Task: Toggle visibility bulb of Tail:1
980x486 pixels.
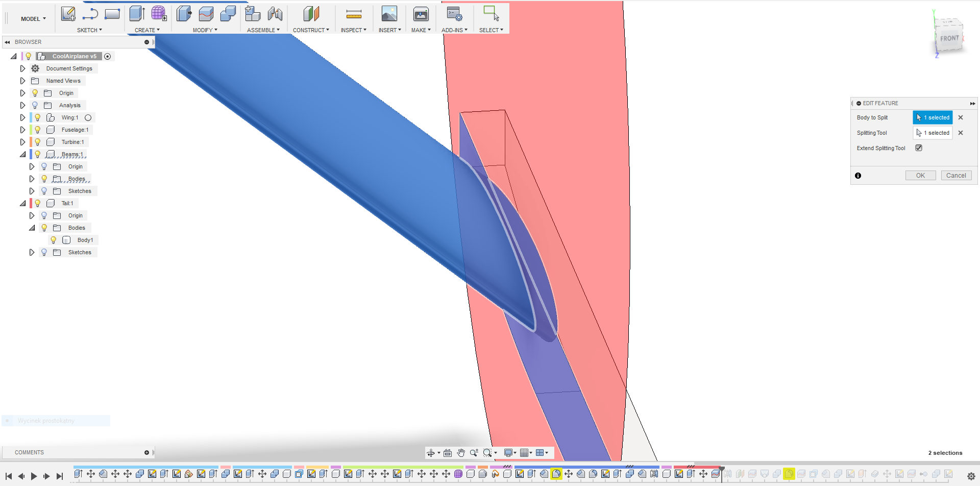Action: pyautogui.click(x=38, y=203)
